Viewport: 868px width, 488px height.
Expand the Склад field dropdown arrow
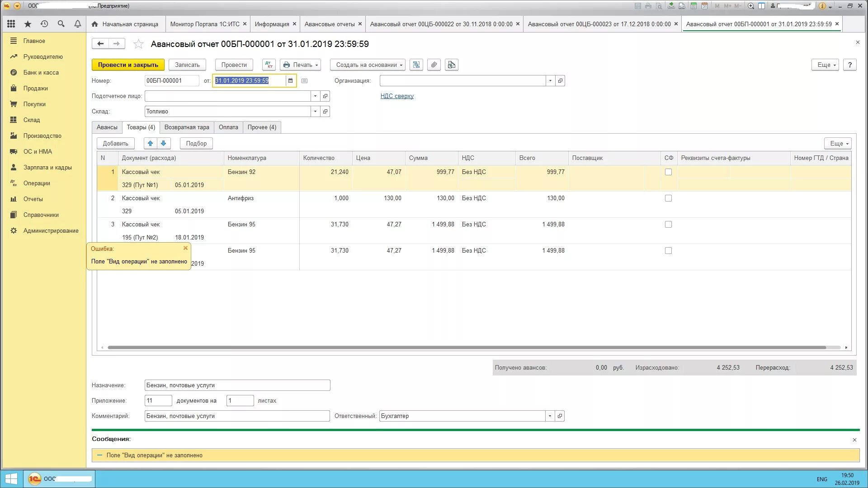pos(315,112)
